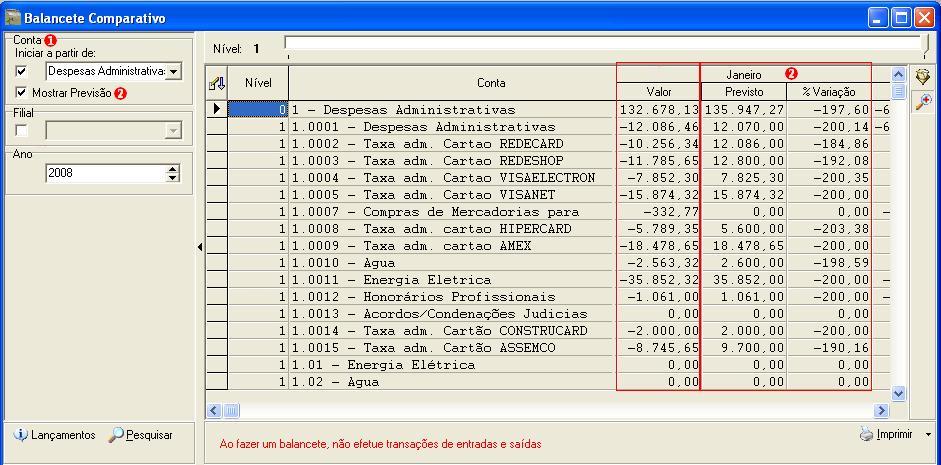Decrease the year with the down spinner

173,178
